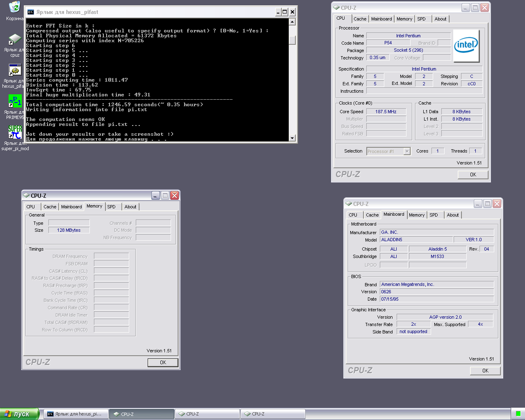Click the M1533 southbridge field

(438, 256)
